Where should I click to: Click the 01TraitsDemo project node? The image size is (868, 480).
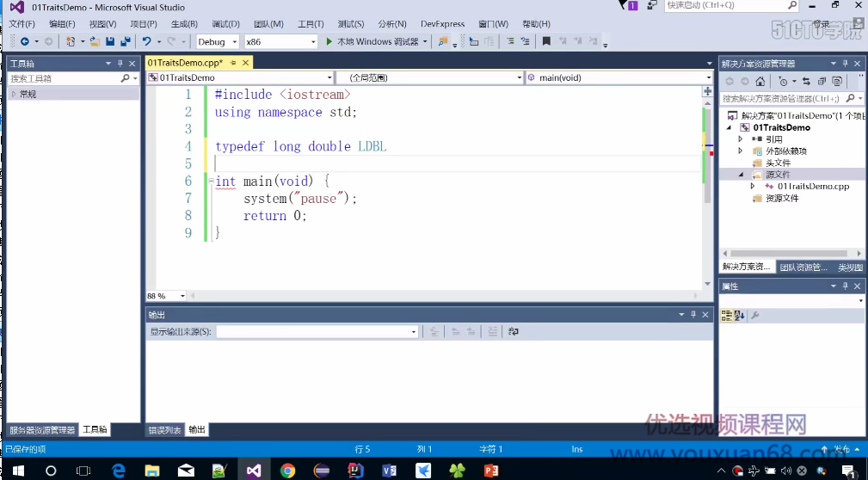[x=781, y=127]
